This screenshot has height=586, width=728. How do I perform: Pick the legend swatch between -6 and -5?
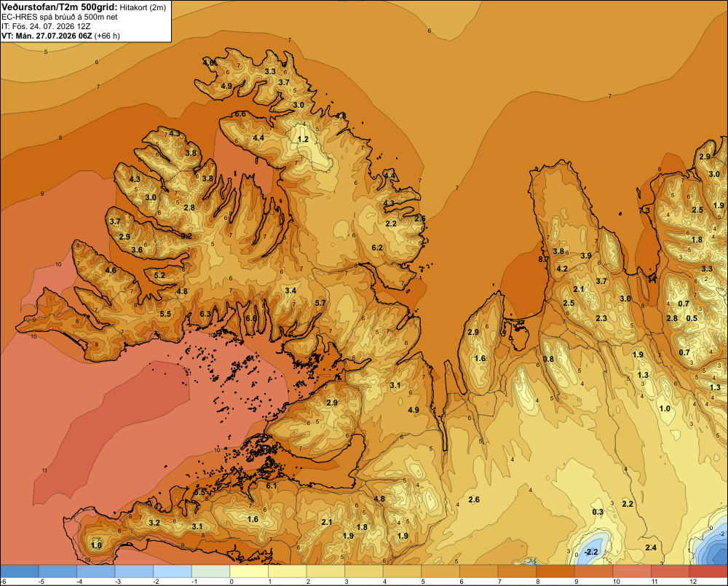(x=20, y=571)
